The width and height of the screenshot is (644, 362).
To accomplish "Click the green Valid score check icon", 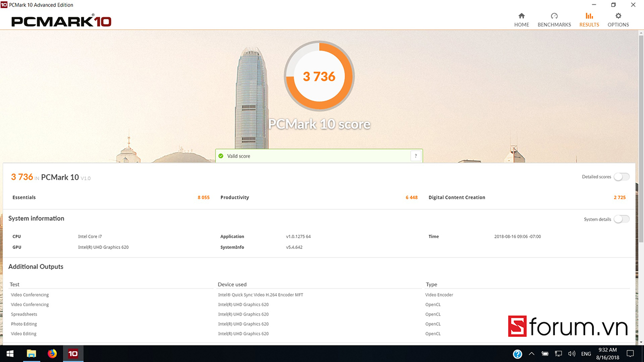I will click(x=221, y=156).
